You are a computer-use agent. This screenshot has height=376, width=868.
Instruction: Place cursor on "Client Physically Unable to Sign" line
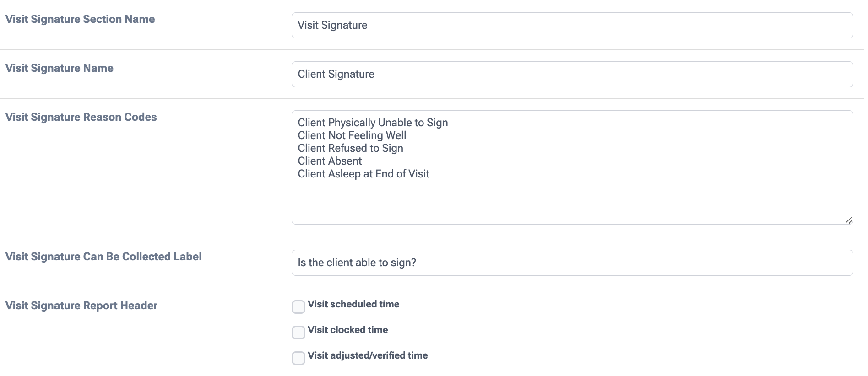(x=373, y=123)
